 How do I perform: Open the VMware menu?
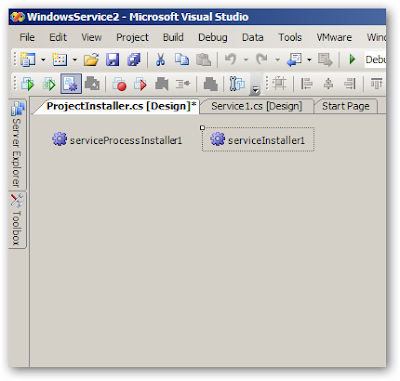coord(334,37)
